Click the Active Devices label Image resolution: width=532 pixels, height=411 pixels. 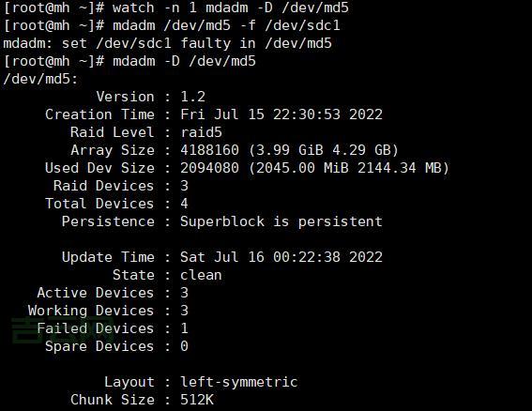(96, 293)
